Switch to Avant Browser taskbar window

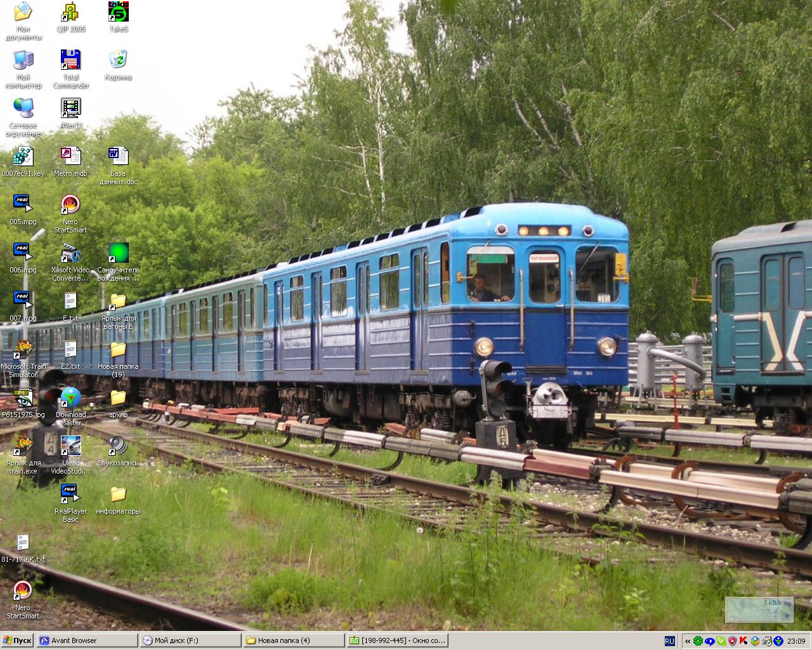tap(87, 640)
